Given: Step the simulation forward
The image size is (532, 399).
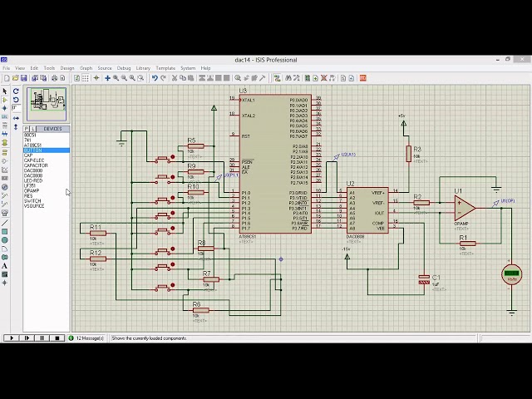Looking at the screenshot, I should pyautogui.click(x=27, y=338).
